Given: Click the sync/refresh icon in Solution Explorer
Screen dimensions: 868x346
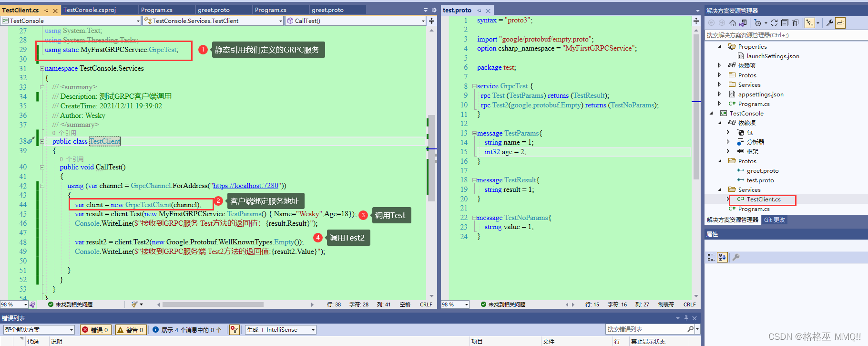Looking at the screenshot, I should pyautogui.click(x=774, y=23).
